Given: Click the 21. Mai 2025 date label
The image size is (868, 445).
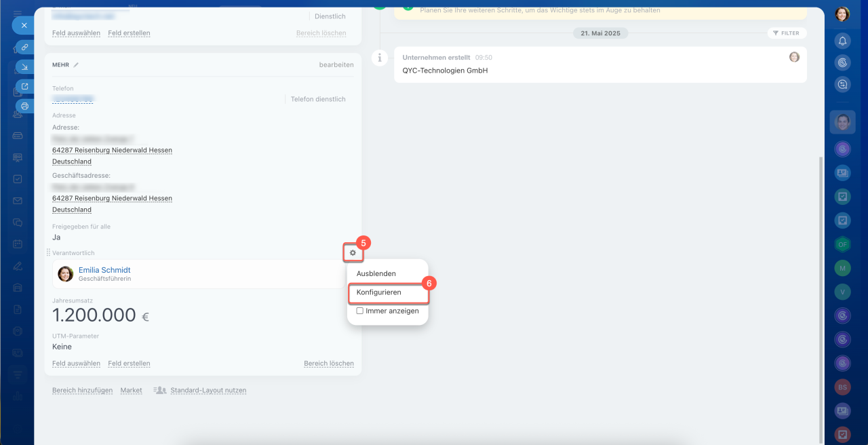Looking at the screenshot, I should pos(601,33).
